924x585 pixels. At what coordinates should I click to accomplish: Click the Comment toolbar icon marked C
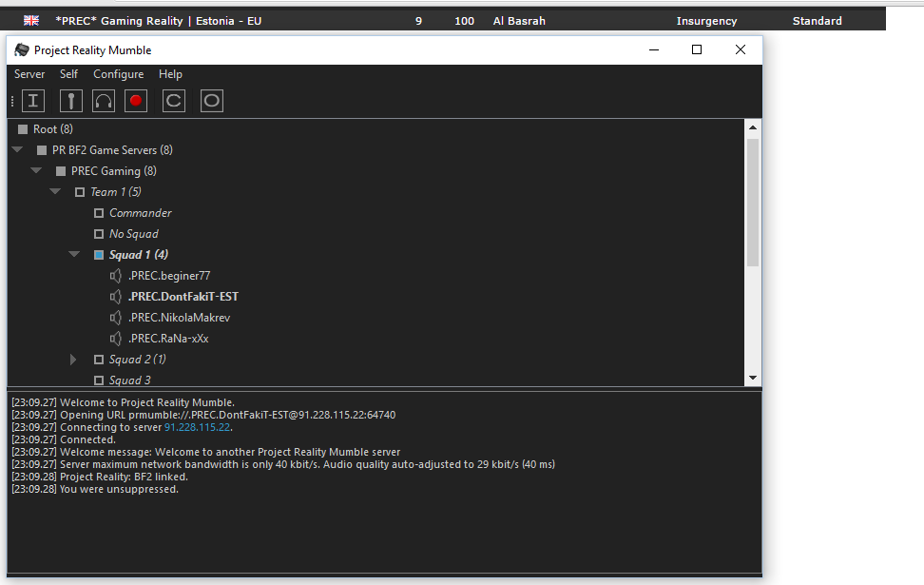tap(174, 101)
